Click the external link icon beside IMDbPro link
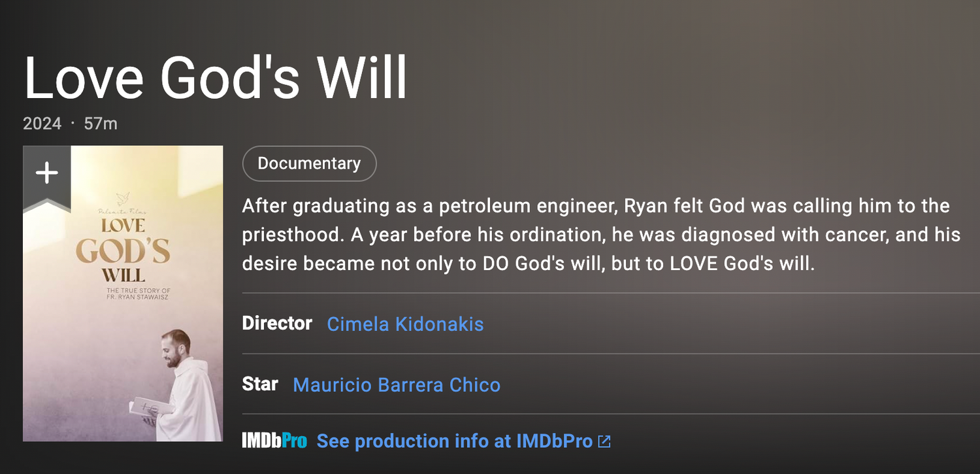 click(604, 441)
